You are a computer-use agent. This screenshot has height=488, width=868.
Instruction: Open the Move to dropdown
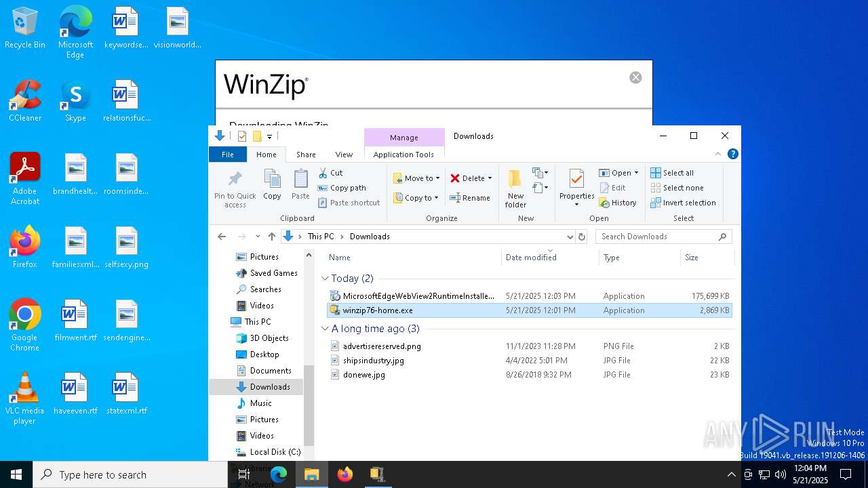tap(416, 178)
